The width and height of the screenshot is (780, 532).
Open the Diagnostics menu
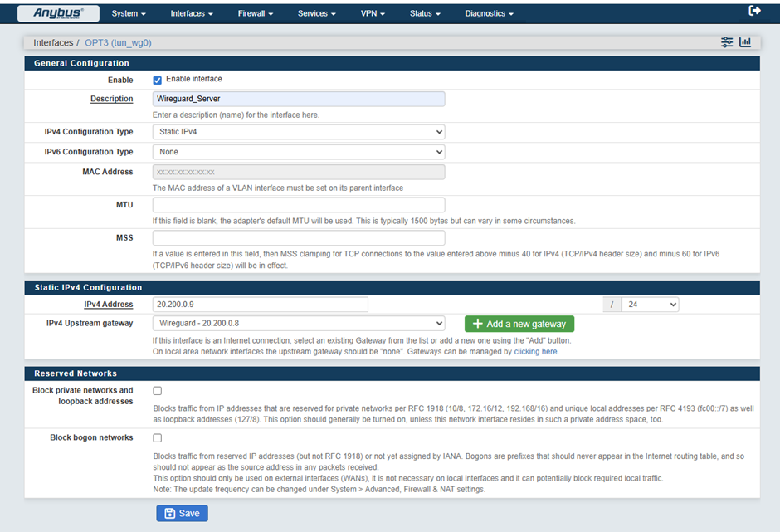(489, 13)
